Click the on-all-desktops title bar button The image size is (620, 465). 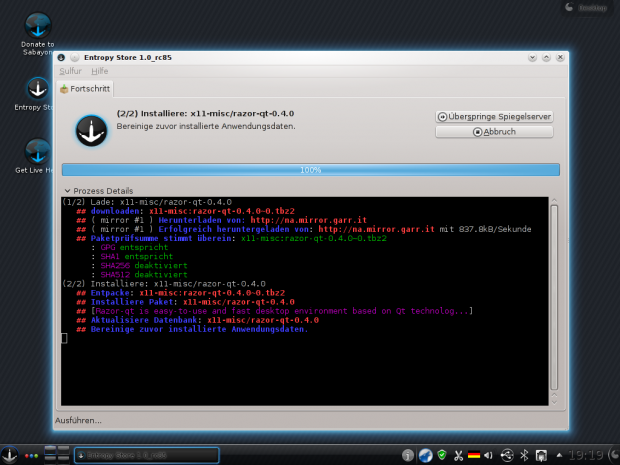(x=74, y=58)
